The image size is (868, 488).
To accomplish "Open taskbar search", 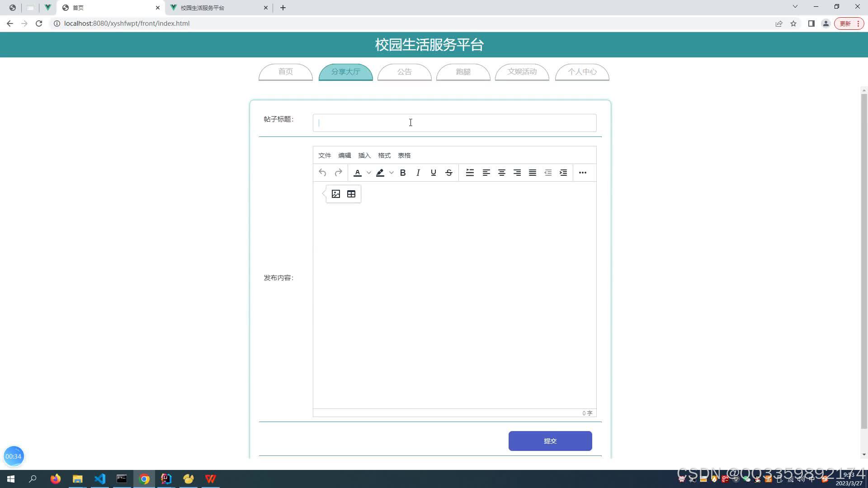I will pos(33,479).
